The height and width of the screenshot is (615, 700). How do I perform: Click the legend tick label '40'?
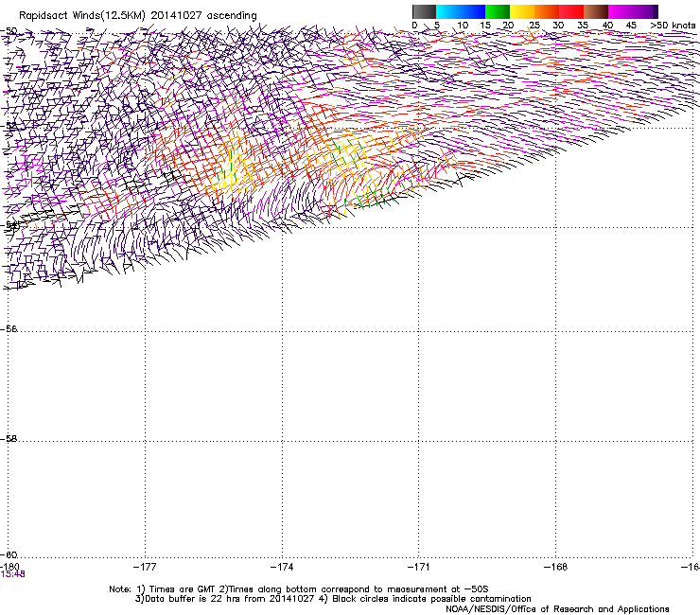(x=607, y=26)
